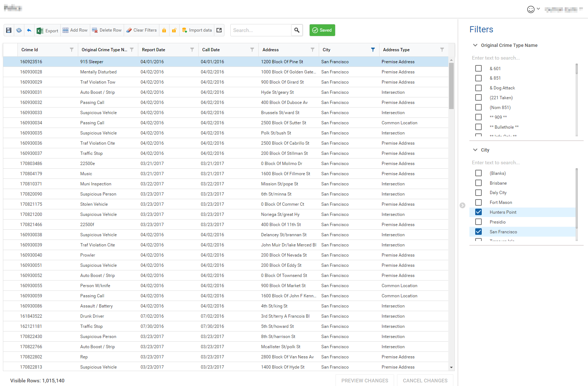Check the & 851 crime type
The image size is (588, 386).
tap(478, 78)
